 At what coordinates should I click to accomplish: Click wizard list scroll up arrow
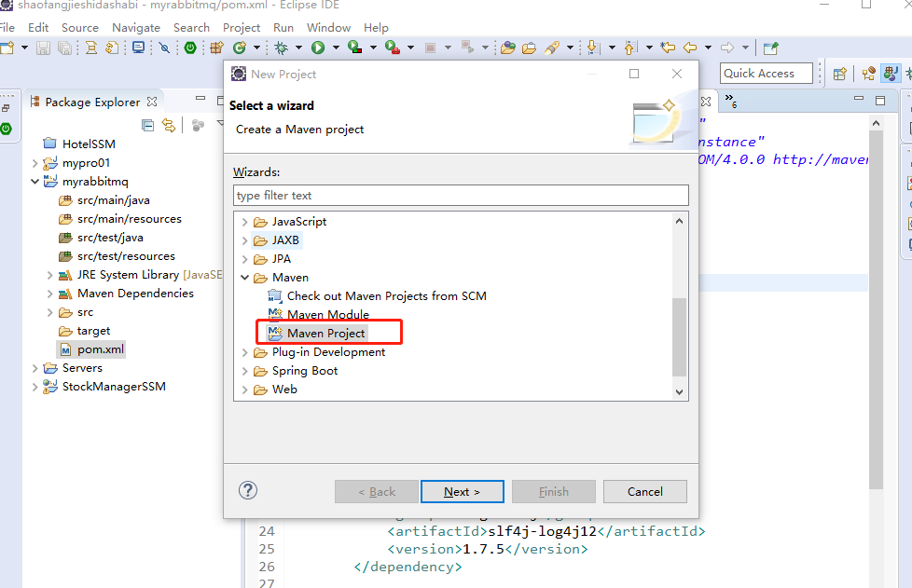pos(679,221)
